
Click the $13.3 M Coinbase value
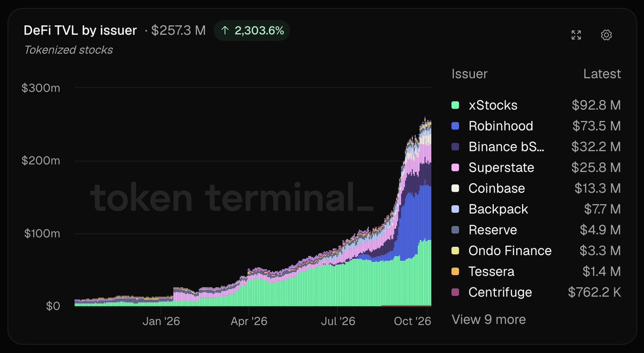597,189
